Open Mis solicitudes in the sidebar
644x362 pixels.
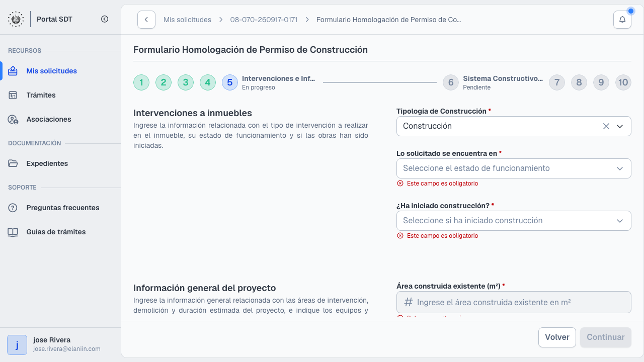pyautogui.click(x=60, y=71)
